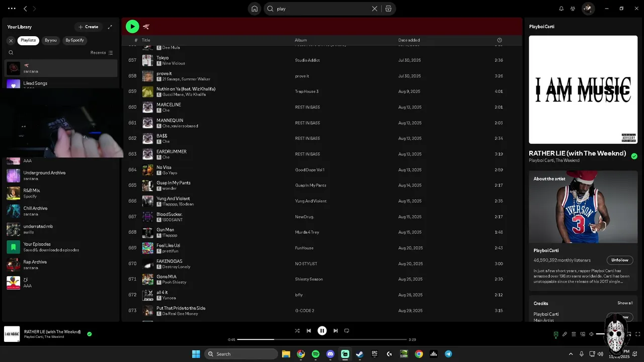Search in Your Library magnifier icon
This screenshot has height=362, width=644.
(11, 52)
